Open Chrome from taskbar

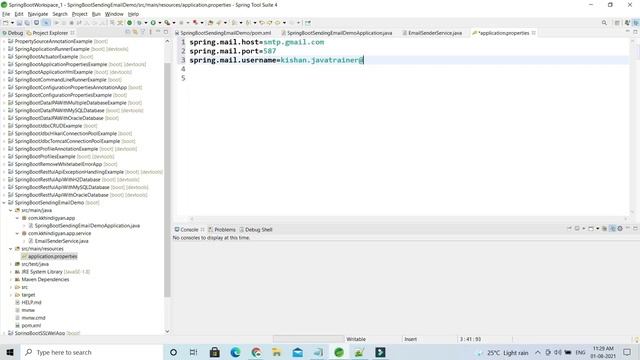point(256,352)
